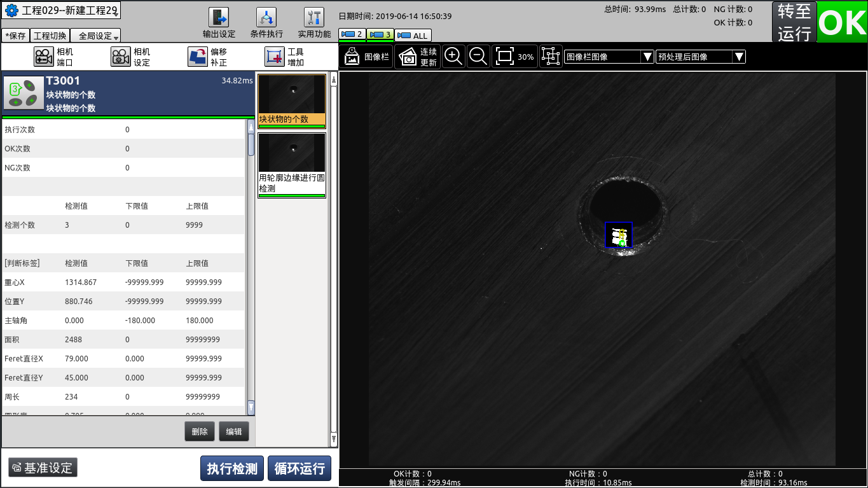Click the 重心X value 1314.867
The image size is (868, 488).
[x=81, y=282]
